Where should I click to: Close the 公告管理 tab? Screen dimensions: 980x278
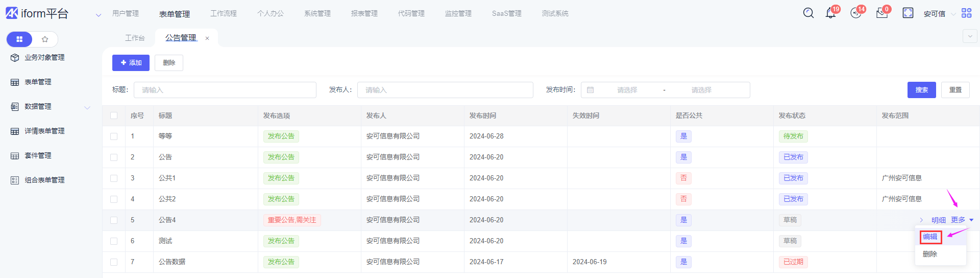pos(207,38)
